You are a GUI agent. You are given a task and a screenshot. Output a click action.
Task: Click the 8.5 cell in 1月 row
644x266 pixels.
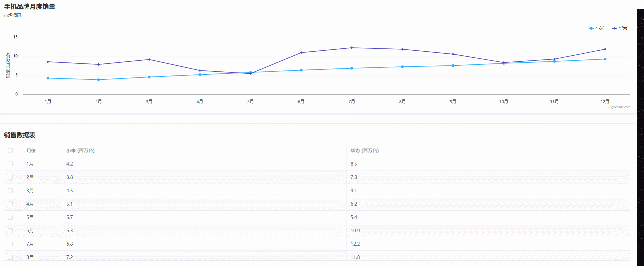[488, 164]
